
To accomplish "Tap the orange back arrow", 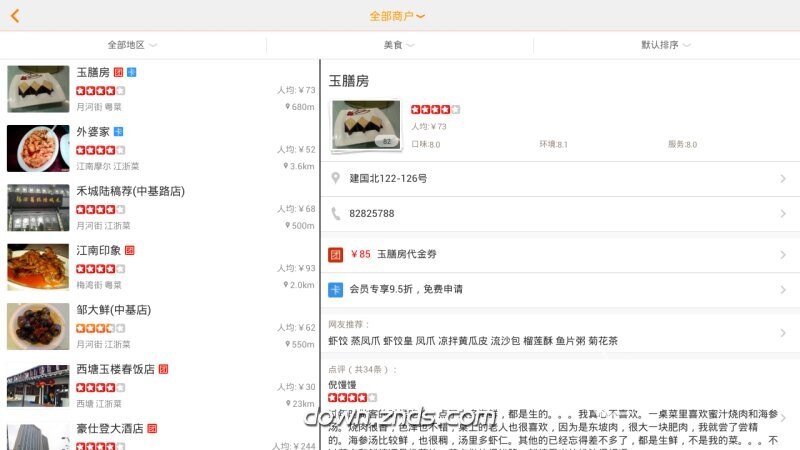I will click(15, 16).
